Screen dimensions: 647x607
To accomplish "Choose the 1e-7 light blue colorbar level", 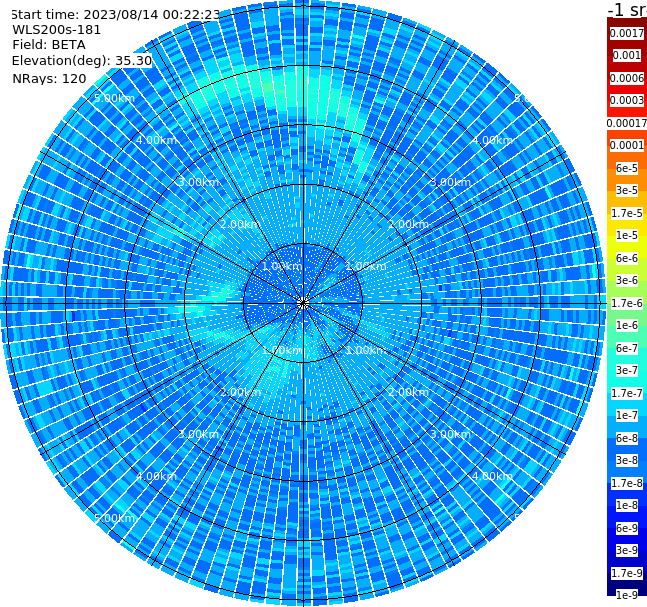I will tap(627, 416).
